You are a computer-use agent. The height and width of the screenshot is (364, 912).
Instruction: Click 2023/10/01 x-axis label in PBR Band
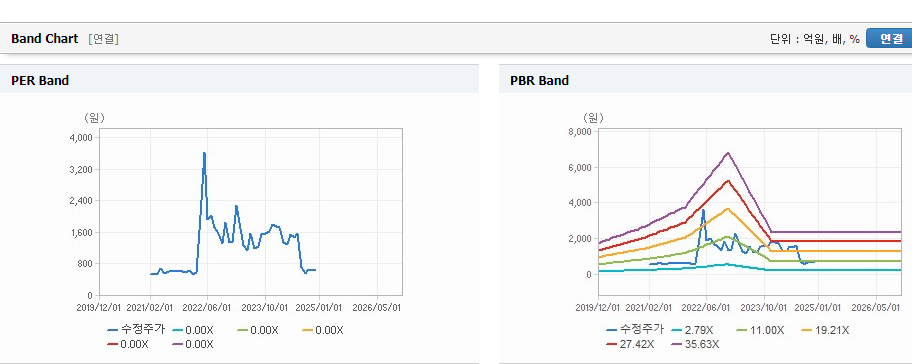click(763, 307)
